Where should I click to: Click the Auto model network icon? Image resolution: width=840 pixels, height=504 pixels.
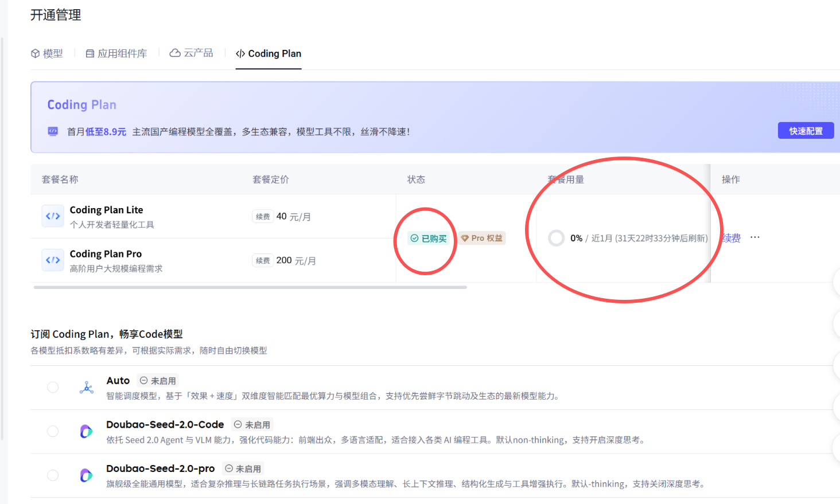coord(87,388)
